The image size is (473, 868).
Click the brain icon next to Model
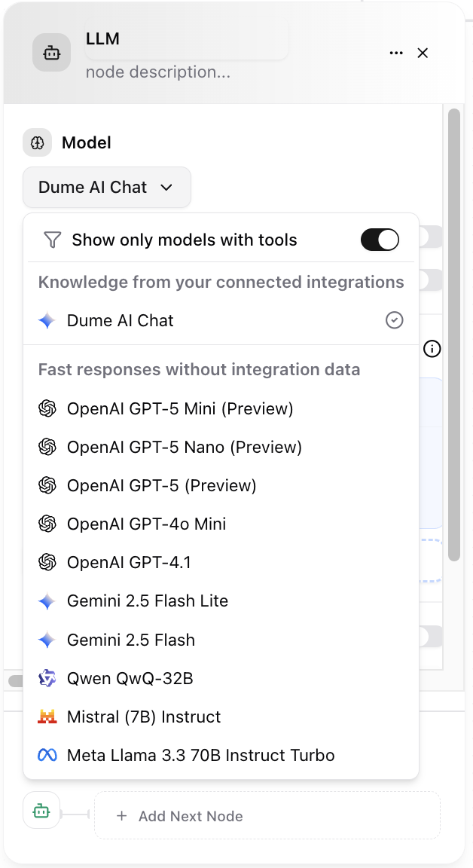coord(37,142)
